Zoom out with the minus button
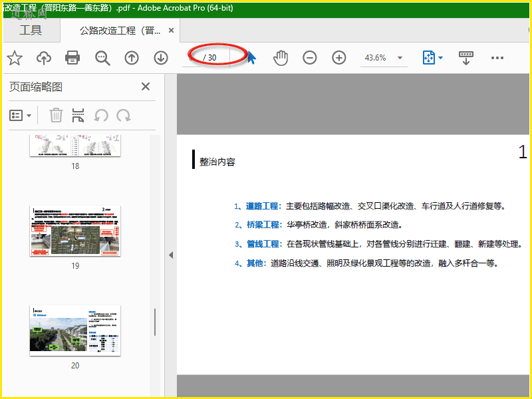Screen dimensions: 532x399 310,58
